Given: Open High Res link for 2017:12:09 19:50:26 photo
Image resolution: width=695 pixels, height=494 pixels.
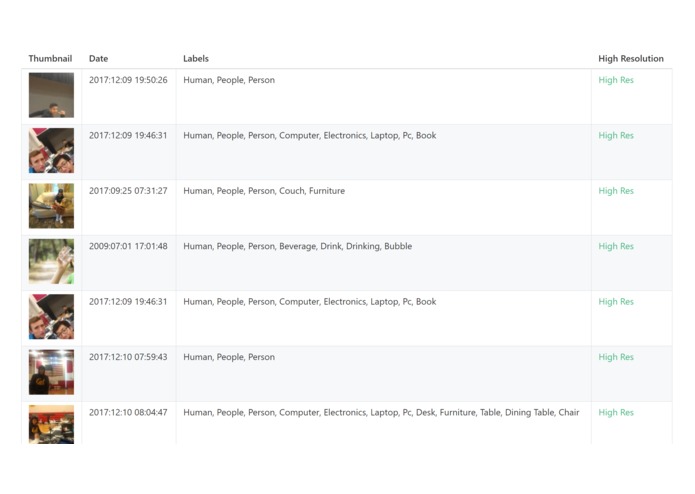Looking at the screenshot, I should coord(616,80).
